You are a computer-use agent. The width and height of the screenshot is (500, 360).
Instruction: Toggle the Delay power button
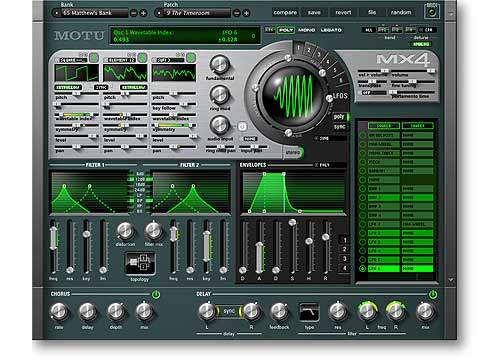(x=433, y=294)
